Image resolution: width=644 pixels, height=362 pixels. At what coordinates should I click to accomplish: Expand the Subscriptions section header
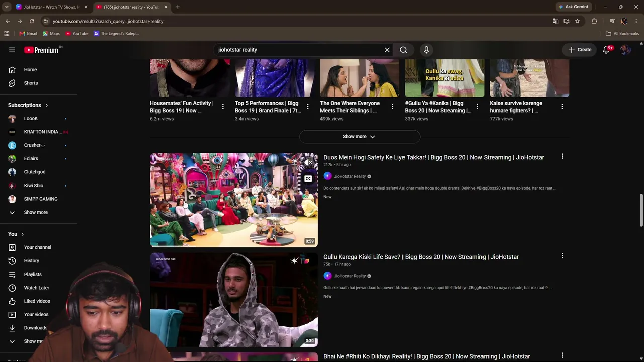[28, 105]
